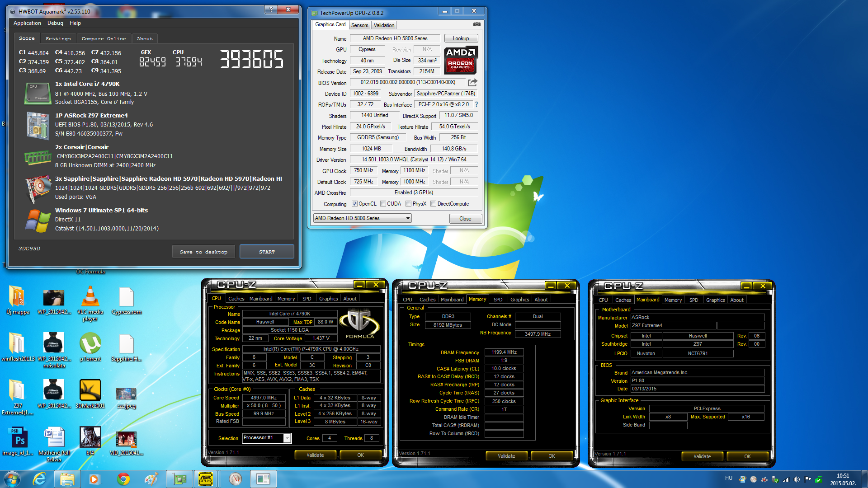The width and height of the screenshot is (868, 488).
Task: Open the µTorrent desktop shortcut
Action: coord(90,347)
